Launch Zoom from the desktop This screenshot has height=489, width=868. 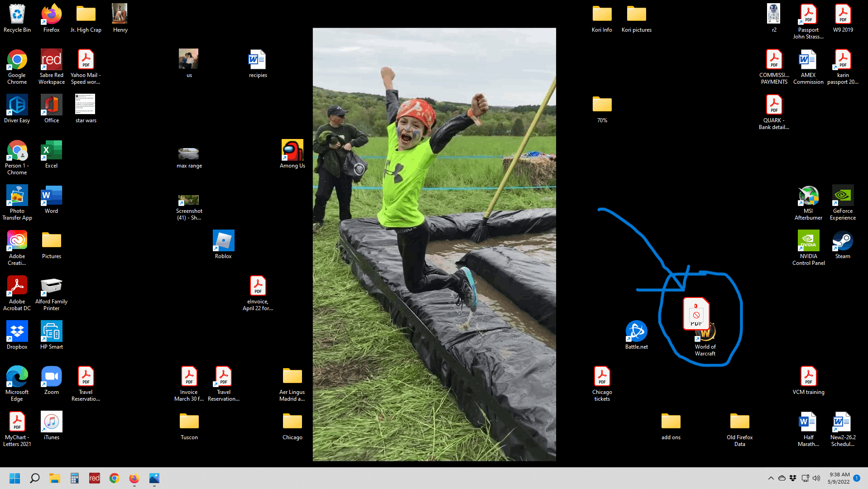click(52, 380)
